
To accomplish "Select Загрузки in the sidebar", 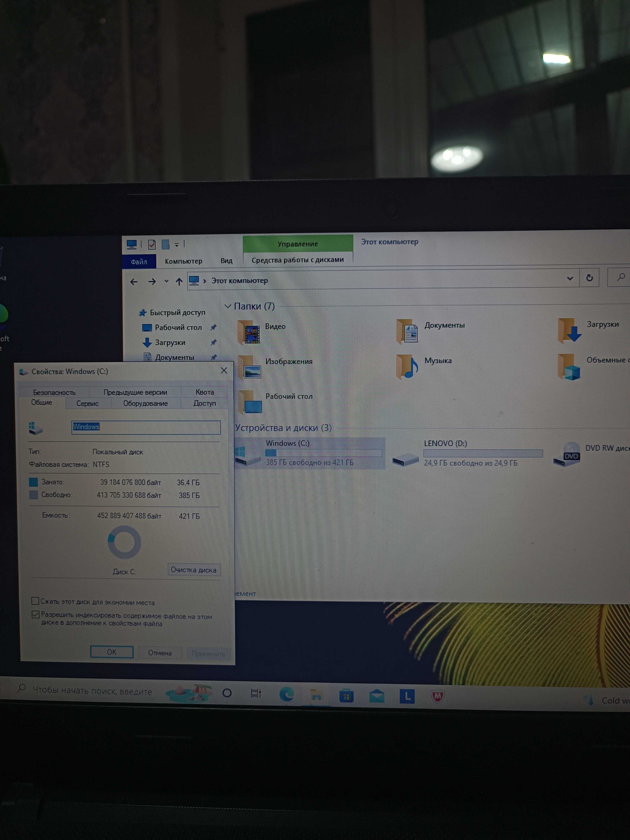I will pyautogui.click(x=170, y=343).
